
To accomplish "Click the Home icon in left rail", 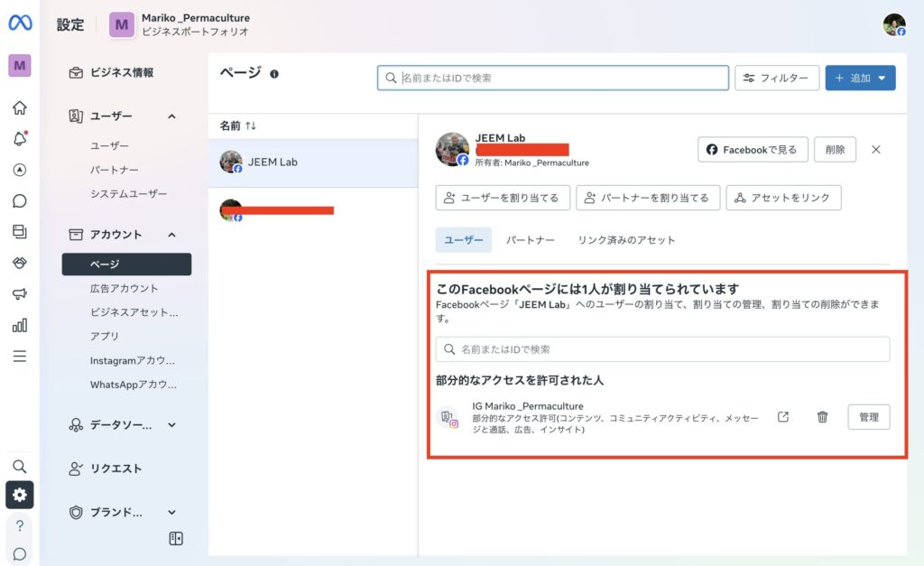I will click(19, 108).
